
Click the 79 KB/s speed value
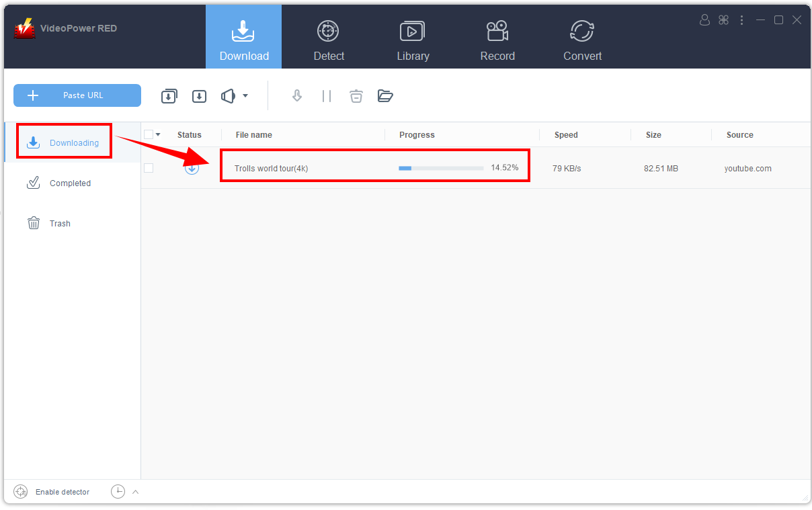(567, 169)
